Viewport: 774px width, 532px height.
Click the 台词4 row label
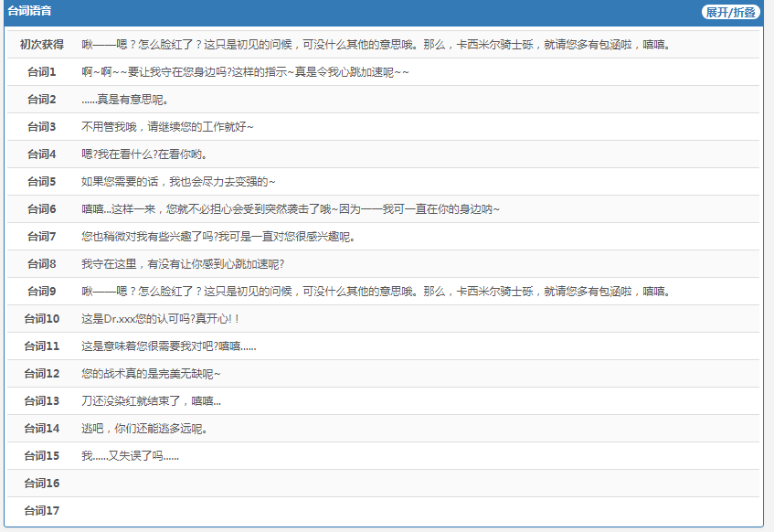[x=42, y=154]
